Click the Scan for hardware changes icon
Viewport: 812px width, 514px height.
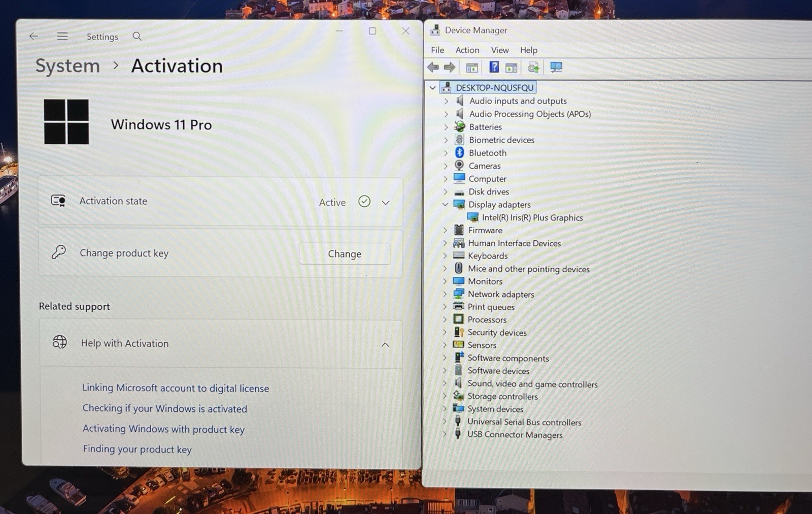point(556,67)
